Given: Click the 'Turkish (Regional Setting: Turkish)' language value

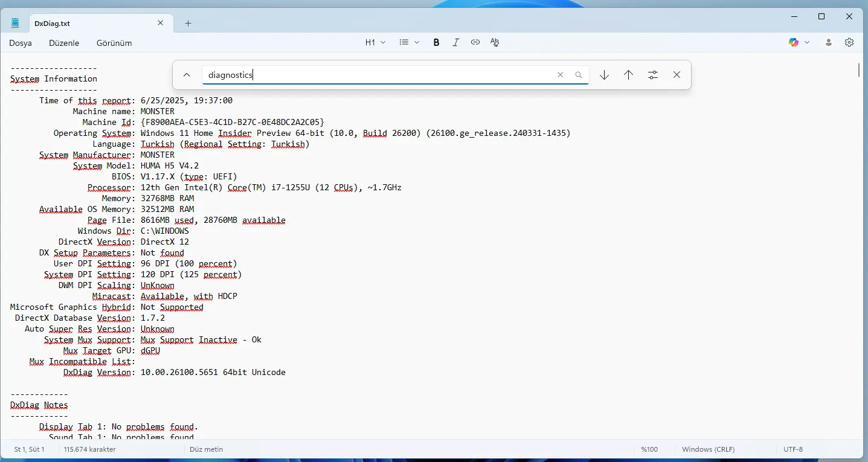Looking at the screenshot, I should coord(225,144).
